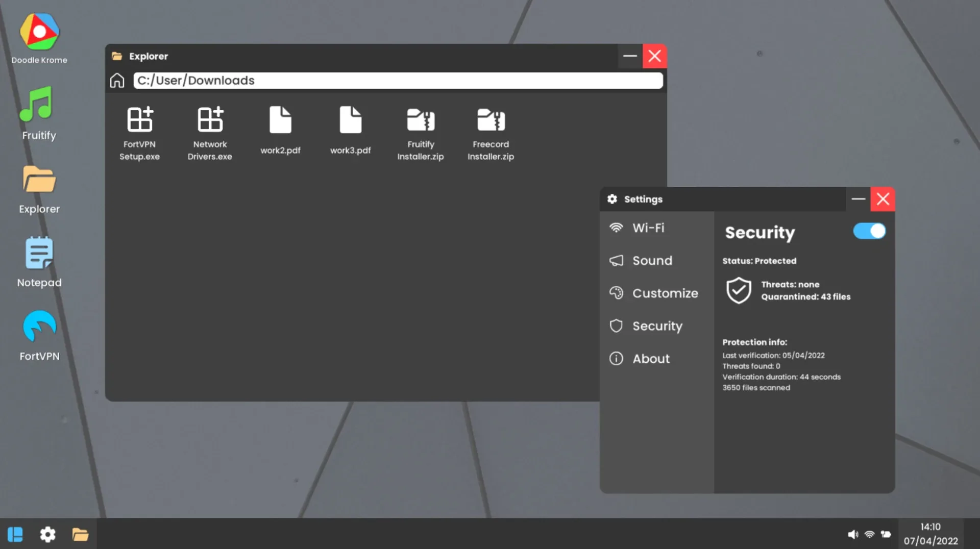The width and height of the screenshot is (980, 549).
Task: Click the taskbar volume speaker icon
Action: coord(852,534)
